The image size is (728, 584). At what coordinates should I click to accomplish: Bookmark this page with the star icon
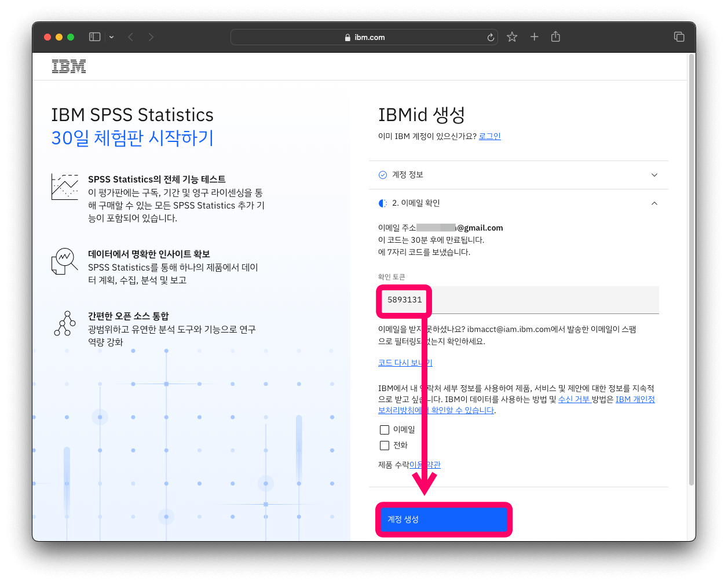pyautogui.click(x=512, y=37)
